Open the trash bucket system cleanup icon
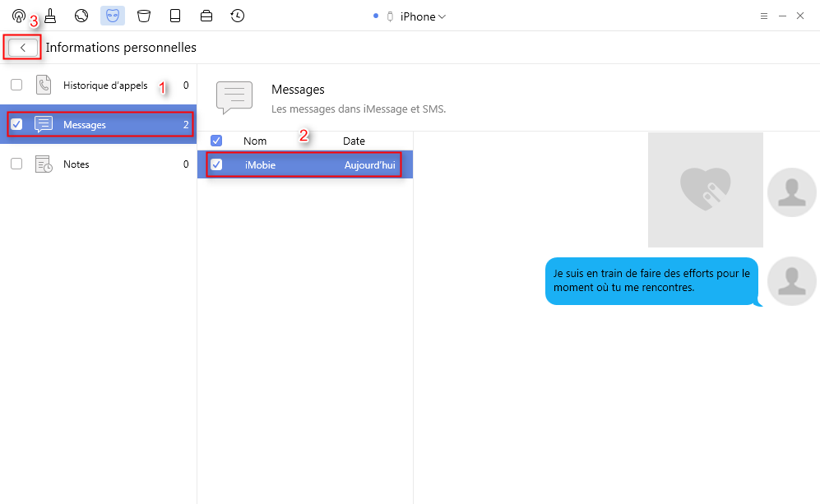Image resolution: width=820 pixels, height=504 pixels. pos(144,16)
